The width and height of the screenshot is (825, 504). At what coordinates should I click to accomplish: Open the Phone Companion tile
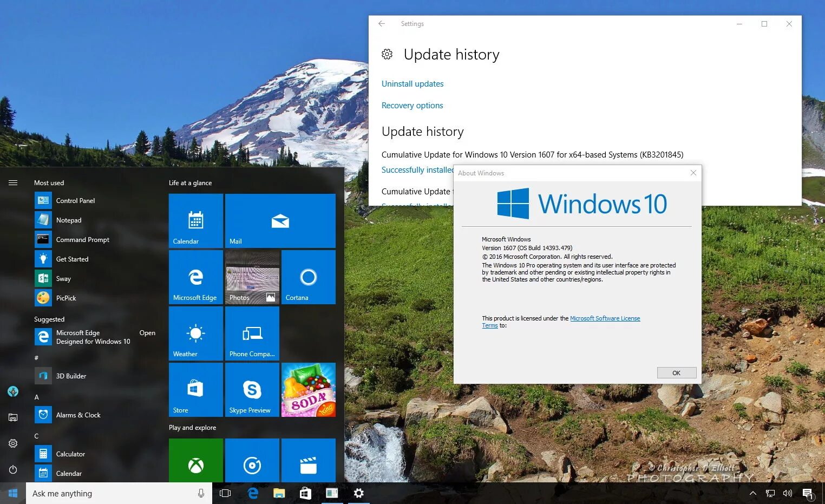(x=252, y=333)
